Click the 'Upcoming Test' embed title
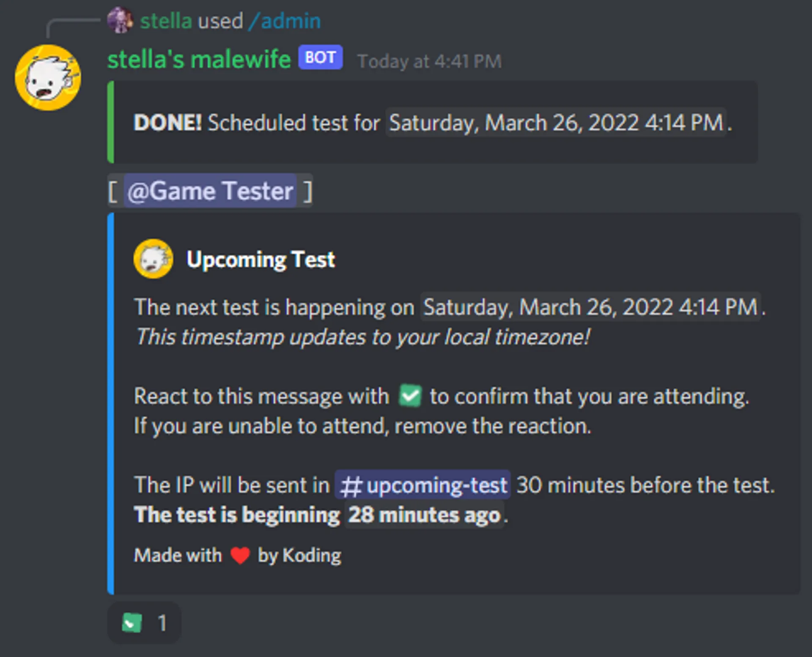Screen dimensions: 812x657 [x=261, y=259]
